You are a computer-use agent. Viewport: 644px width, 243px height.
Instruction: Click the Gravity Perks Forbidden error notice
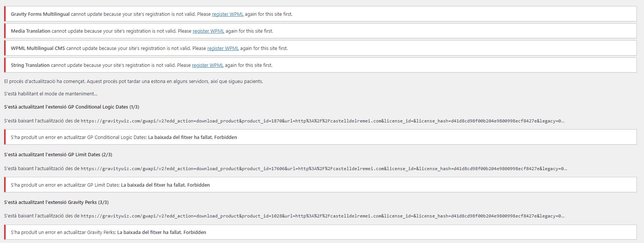pos(320,232)
